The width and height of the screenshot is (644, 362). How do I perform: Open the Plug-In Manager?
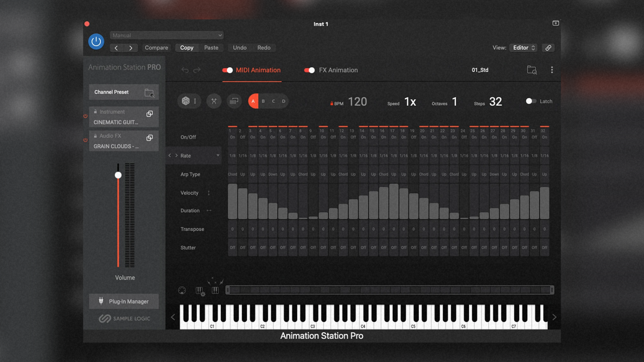124,301
